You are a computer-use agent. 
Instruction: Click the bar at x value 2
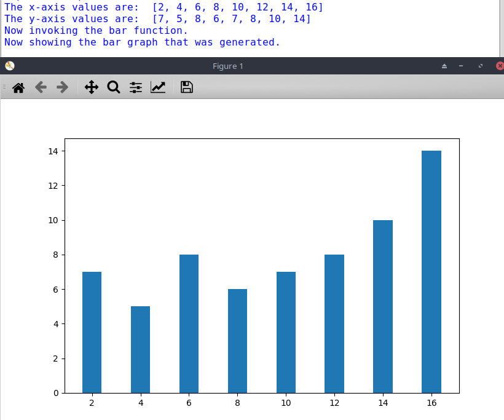92,333
